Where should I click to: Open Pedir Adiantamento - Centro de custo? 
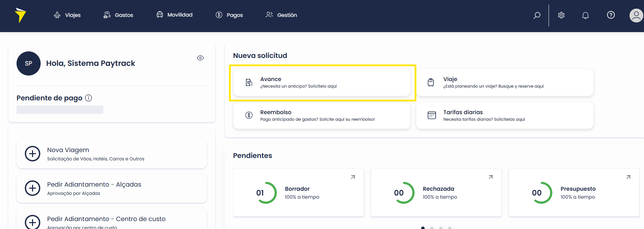tap(112, 219)
